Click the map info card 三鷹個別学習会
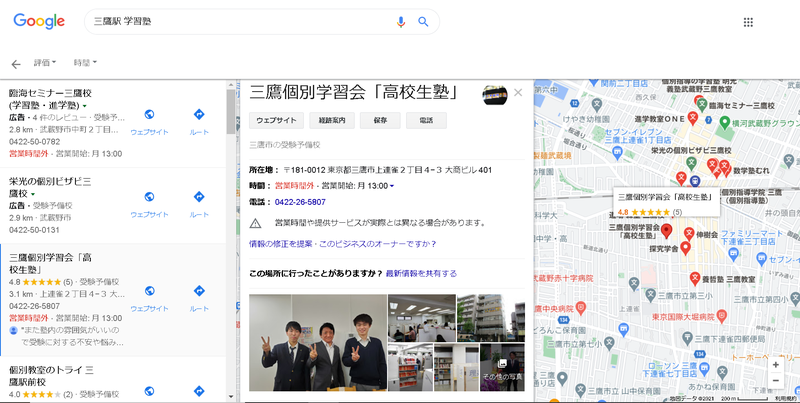Image resolution: width=800 pixels, height=403 pixels. coord(666,203)
